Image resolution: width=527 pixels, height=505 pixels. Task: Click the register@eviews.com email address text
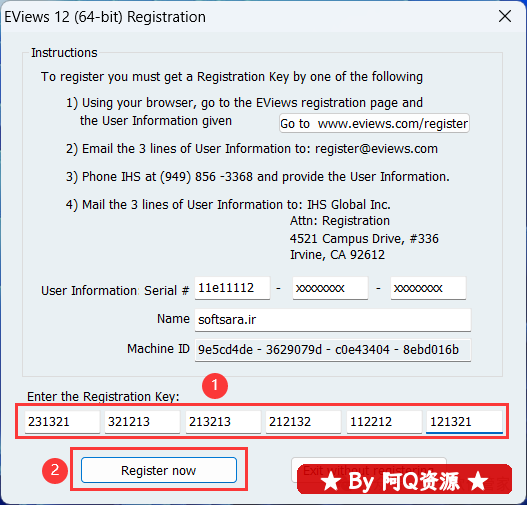pyautogui.click(x=376, y=149)
